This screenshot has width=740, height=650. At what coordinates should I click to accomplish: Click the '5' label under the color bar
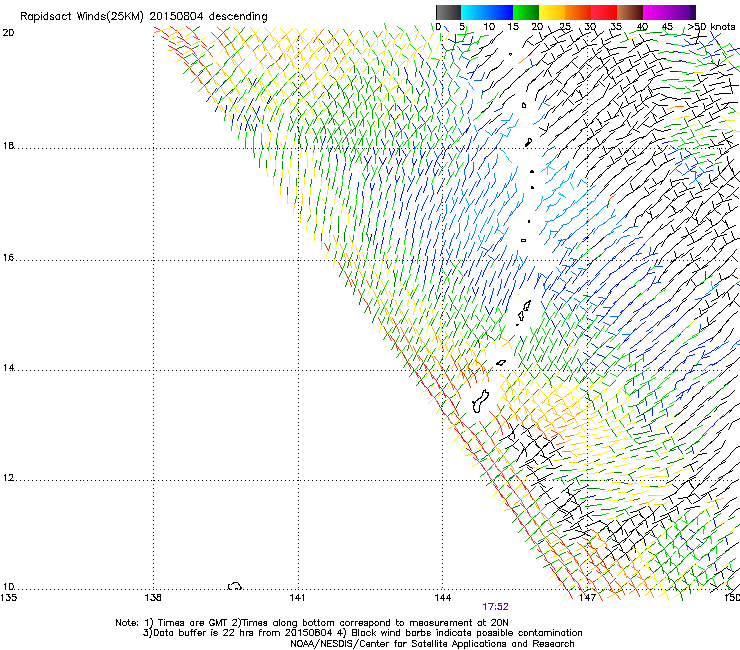[462, 26]
